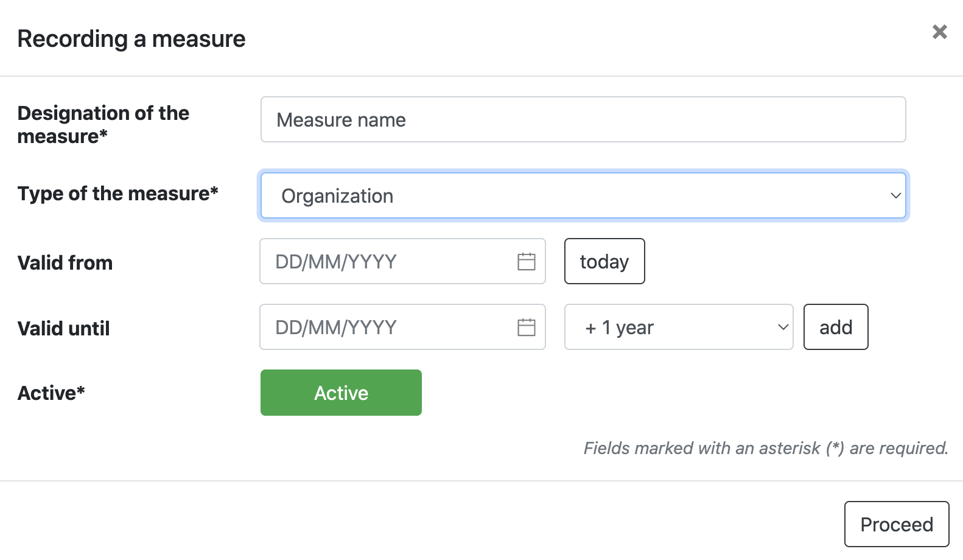Open calendar picker for Valid from
The image size is (963, 560).
tap(527, 261)
